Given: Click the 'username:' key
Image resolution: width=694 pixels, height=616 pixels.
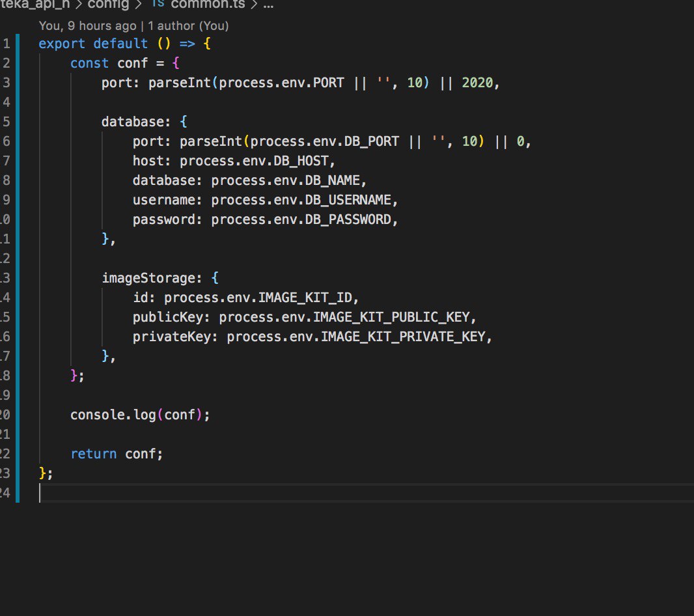Looking at the screenshot, I should [167, 200].
